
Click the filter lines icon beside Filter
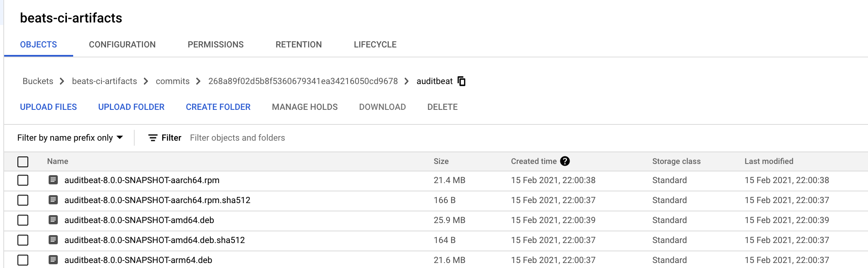153,138
